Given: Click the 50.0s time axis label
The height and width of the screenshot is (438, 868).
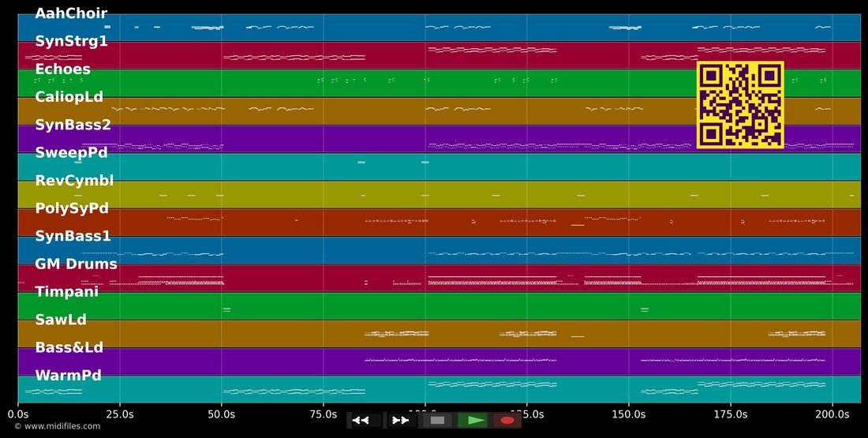Looking at the screenshot, I should click(x=222, y=414).
